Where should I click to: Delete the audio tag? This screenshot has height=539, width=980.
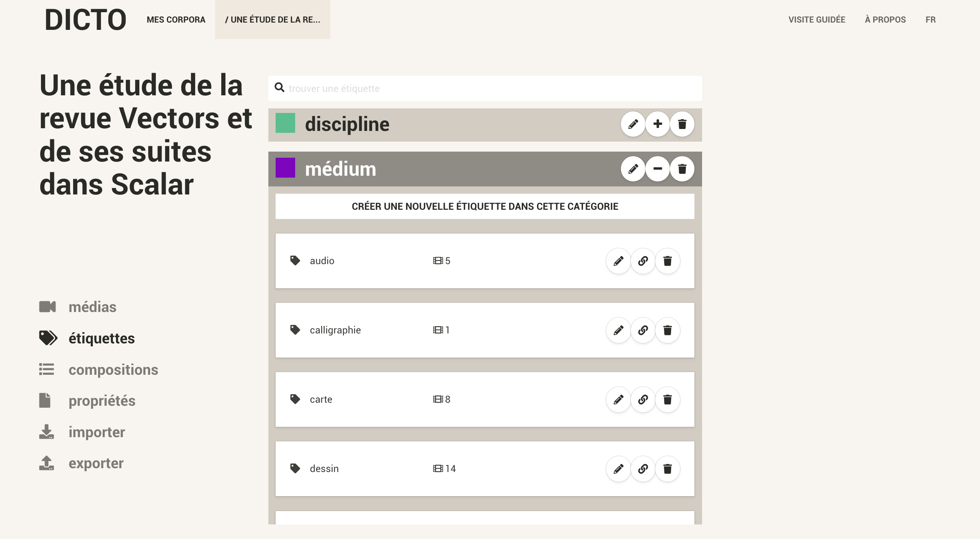click(x=668, y=261)
